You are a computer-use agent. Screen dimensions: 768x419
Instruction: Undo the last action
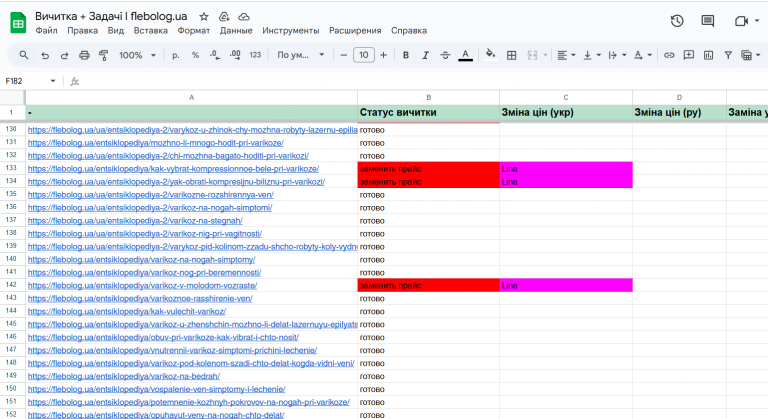coord(45,55)
